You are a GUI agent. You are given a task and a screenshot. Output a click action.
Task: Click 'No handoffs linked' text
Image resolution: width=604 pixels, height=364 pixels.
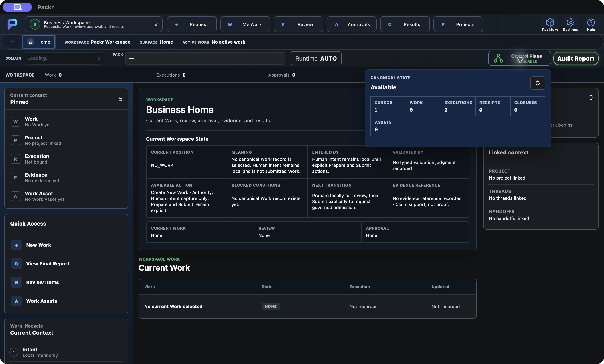509,218
